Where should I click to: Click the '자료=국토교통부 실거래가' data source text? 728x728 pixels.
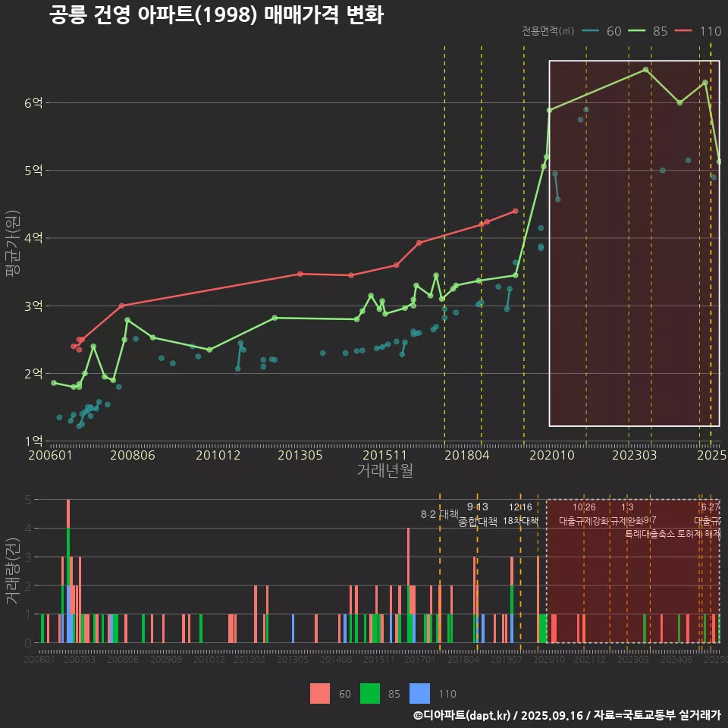[657, 715]
